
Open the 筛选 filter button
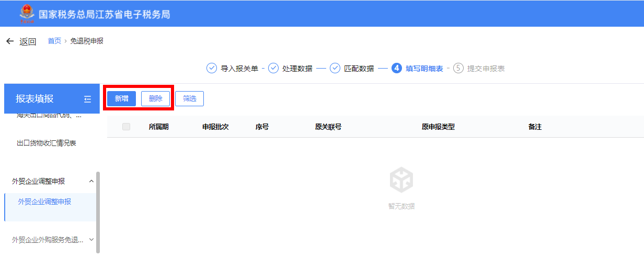[x=189, y=98]
